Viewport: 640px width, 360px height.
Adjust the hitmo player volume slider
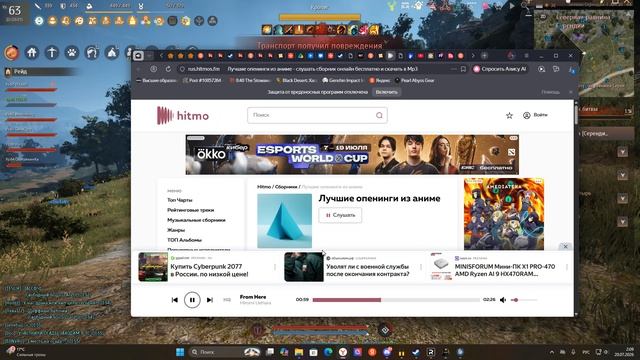524,300
